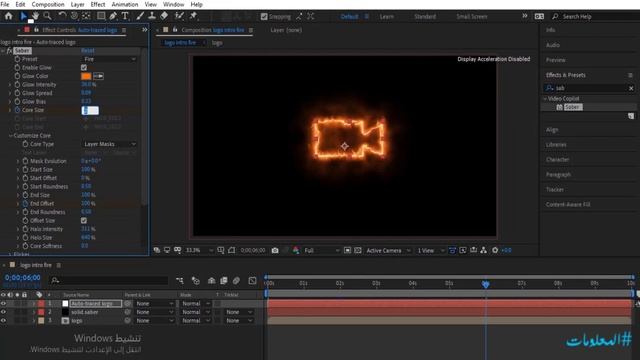Switch to the Learn workspace

click(387, 17)
